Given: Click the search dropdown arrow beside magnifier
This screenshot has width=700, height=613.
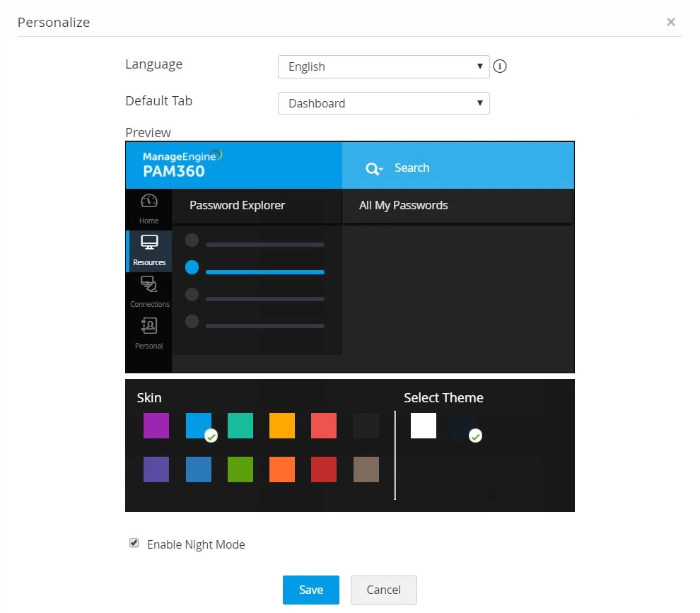Looking at the screenshot, I should pyautogui.click(x=381, y=170).
